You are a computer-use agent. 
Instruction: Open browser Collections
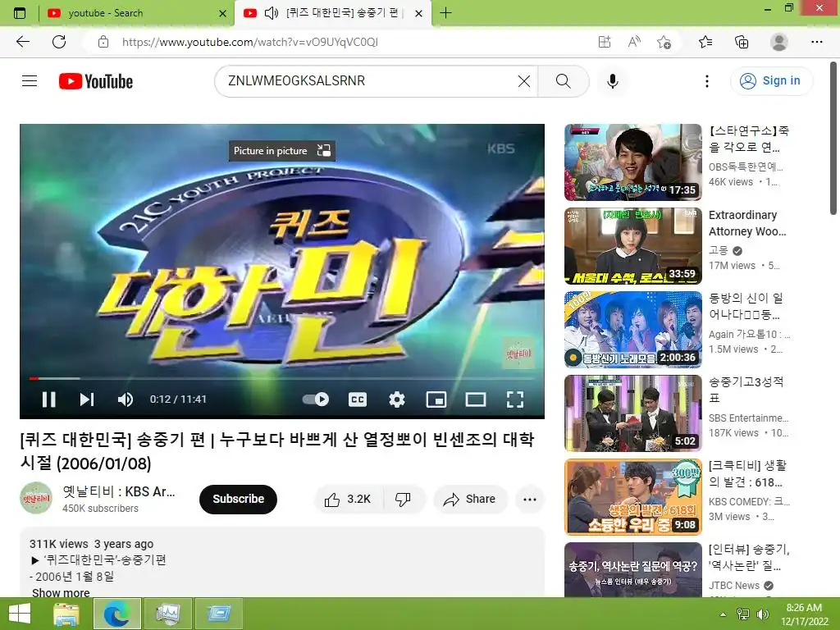[742, 42]
